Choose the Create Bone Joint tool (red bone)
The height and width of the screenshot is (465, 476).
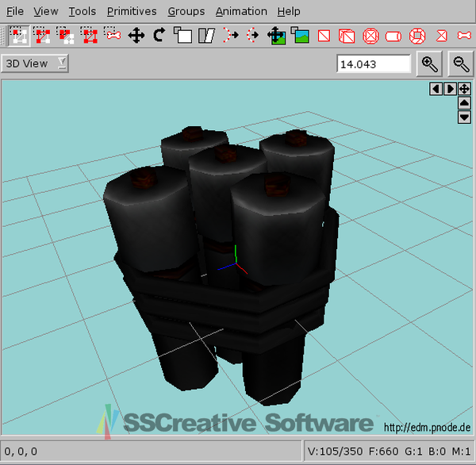pos(464,36)
